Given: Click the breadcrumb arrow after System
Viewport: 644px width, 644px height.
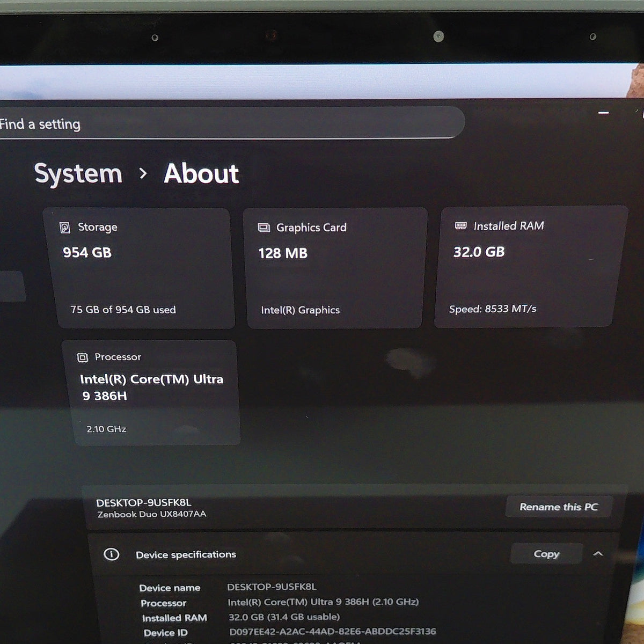Looking at the screenshot, I should [x=143, y=173].
